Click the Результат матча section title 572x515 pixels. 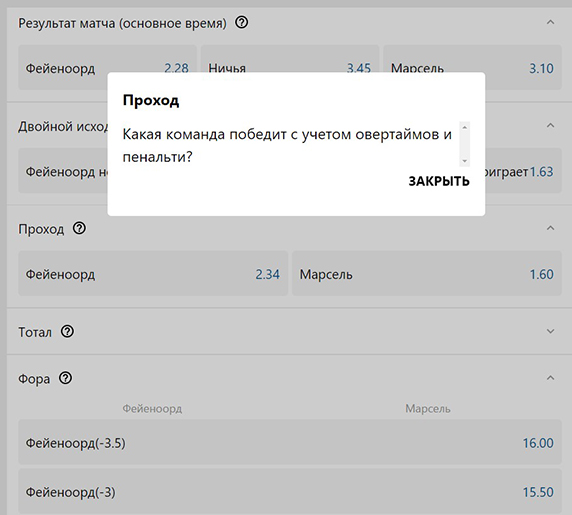tap(122, 23)
